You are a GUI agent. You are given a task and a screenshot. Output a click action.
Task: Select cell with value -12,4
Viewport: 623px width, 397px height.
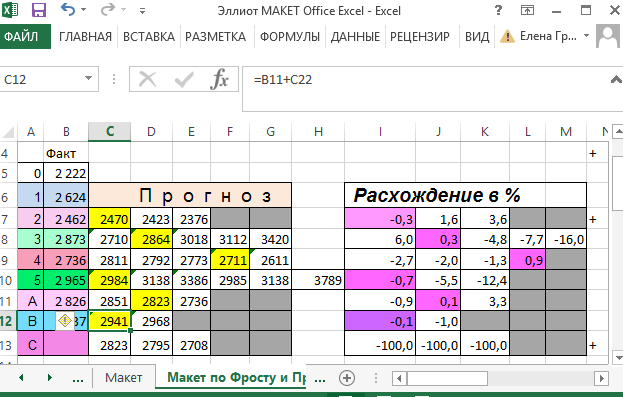(485, 281)
